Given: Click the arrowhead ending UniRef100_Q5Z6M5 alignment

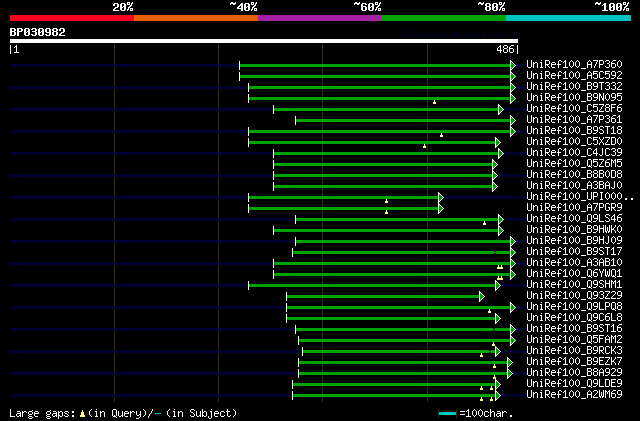Looking at the screenshot, I should click(495, 165).
